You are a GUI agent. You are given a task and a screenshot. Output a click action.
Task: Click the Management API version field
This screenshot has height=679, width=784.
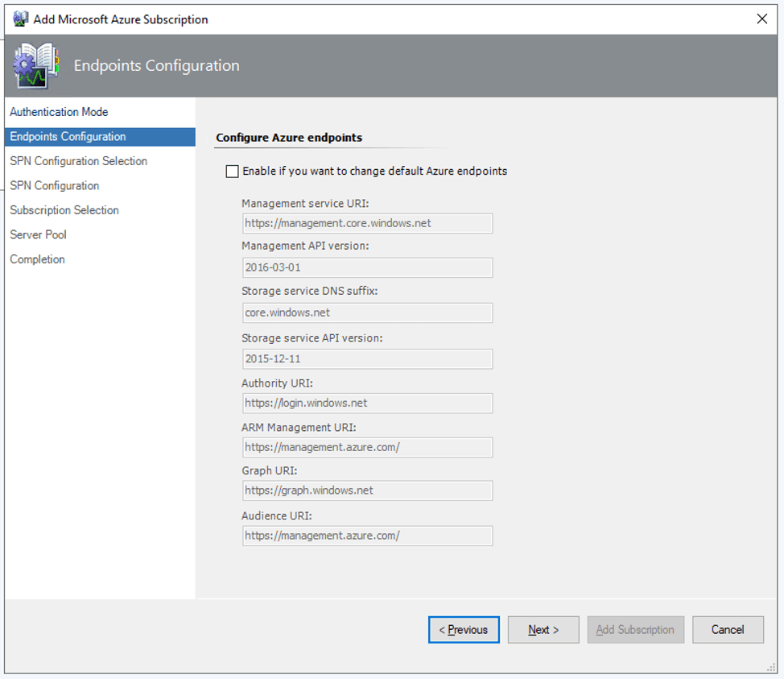[368, 267]
